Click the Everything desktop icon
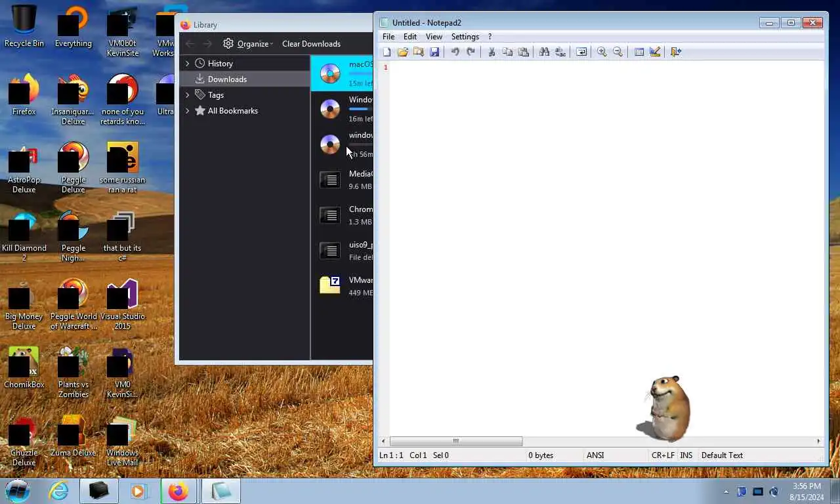This screenshot has width=840, height=504. [x=73, y=26]
